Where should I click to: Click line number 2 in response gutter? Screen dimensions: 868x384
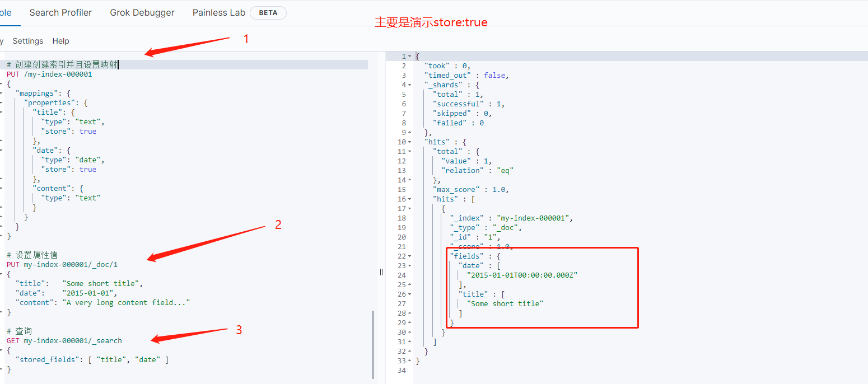click(x=403, y=66)
